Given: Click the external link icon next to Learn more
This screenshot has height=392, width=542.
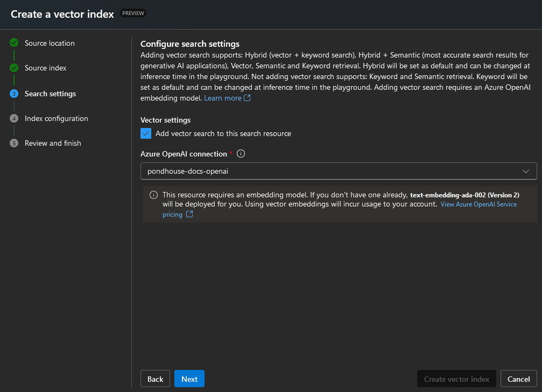Looking at the screenshot, I should pos(246,97).
